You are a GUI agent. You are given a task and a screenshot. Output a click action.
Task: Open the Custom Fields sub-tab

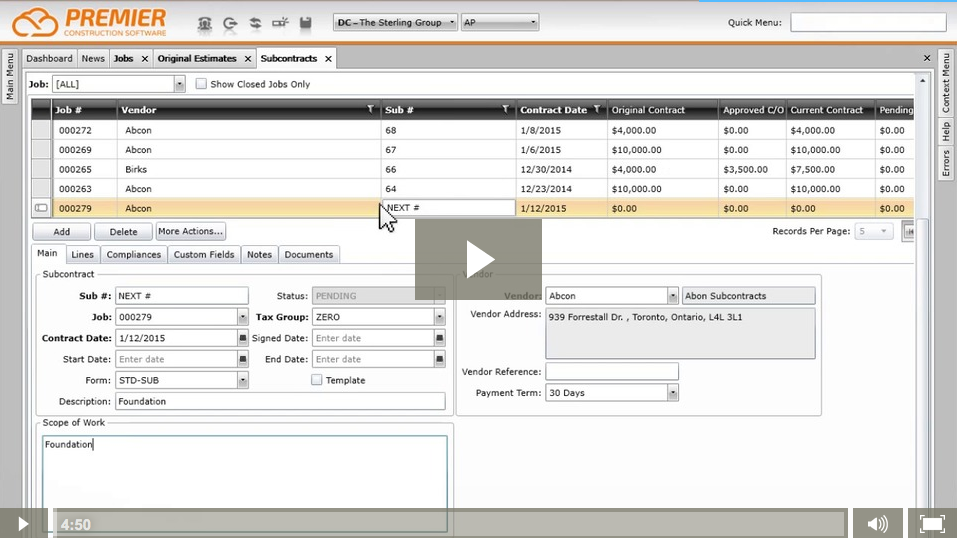click(x=204, y=255)
